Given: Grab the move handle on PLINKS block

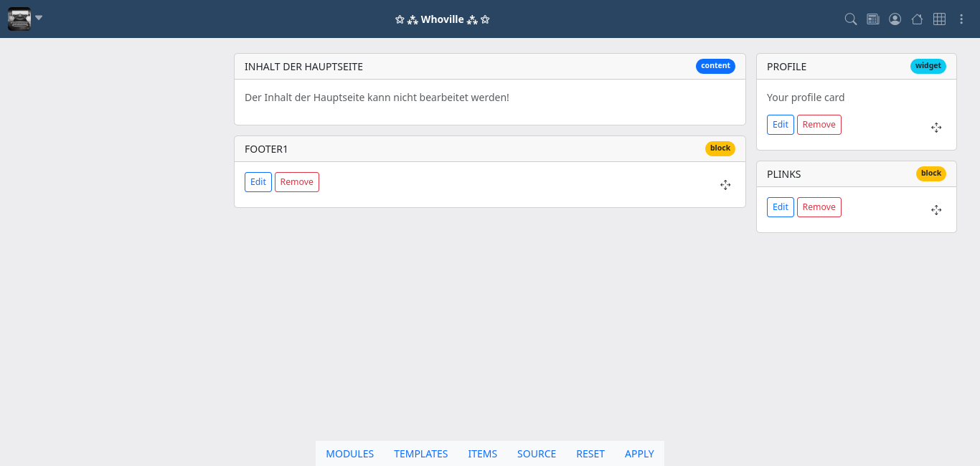Looking at the screenshot, I should 936,210.
